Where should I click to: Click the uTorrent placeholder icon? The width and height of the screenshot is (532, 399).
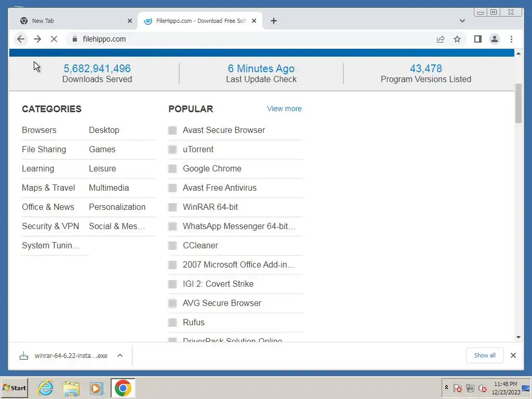click(172, 150)
